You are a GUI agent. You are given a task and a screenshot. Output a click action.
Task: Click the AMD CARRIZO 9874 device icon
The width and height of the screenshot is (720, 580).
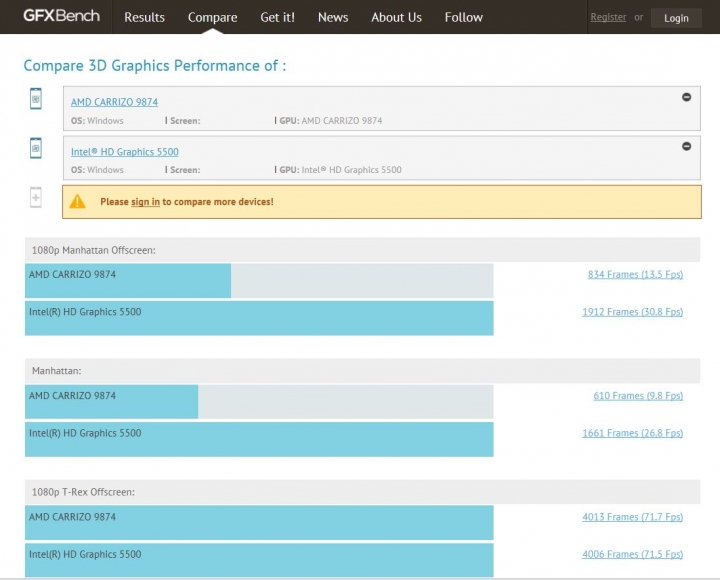coord(36,99)
